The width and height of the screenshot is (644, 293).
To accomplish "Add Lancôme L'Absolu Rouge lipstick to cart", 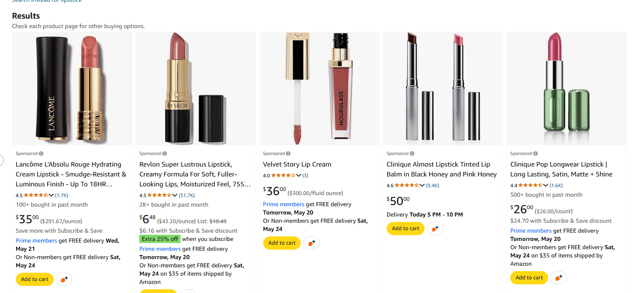I will coord(35,279).
